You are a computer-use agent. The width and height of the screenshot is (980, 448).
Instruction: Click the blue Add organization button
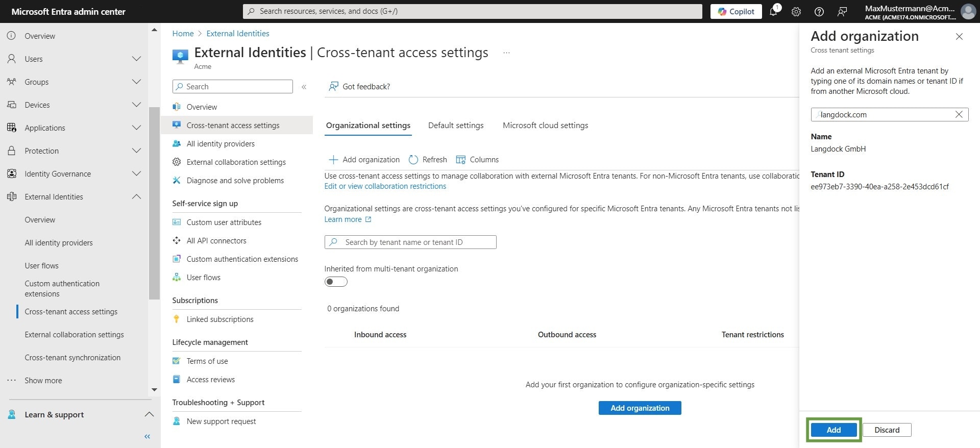(x=640, y=408)
